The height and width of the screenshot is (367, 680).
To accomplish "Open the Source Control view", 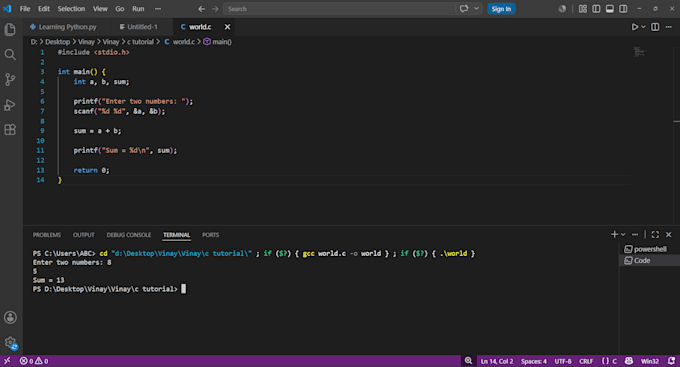I will 10,79.
